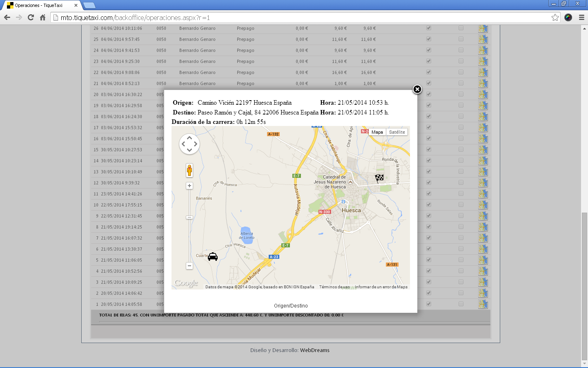The image size is (588, 368).
Task: Uncheck the checked box in row 30/05/2014 9:39:32
Action: tap(428, 182)
